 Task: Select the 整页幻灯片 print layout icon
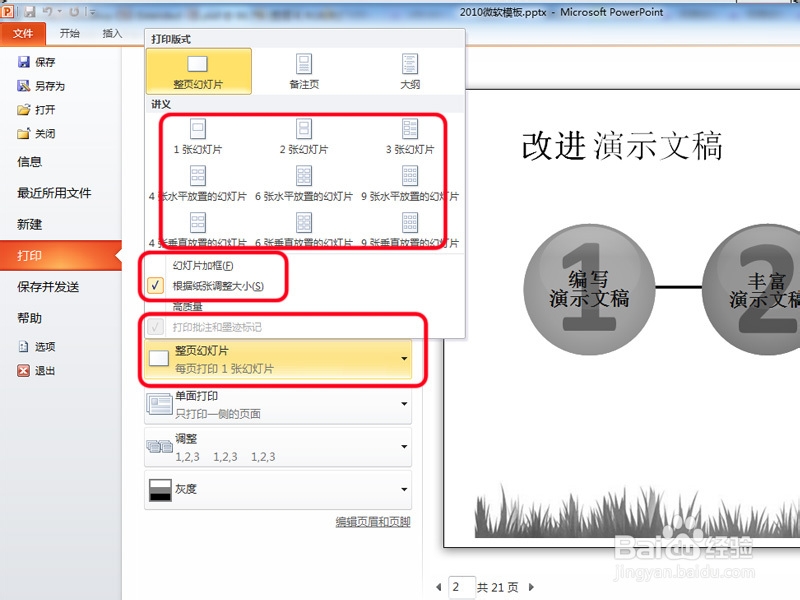tap(197, 64)
